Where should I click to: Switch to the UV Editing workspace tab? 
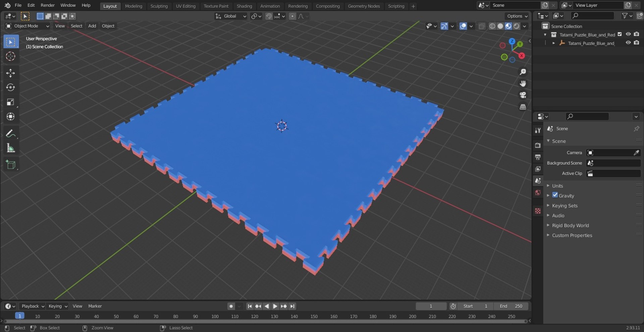185,6
